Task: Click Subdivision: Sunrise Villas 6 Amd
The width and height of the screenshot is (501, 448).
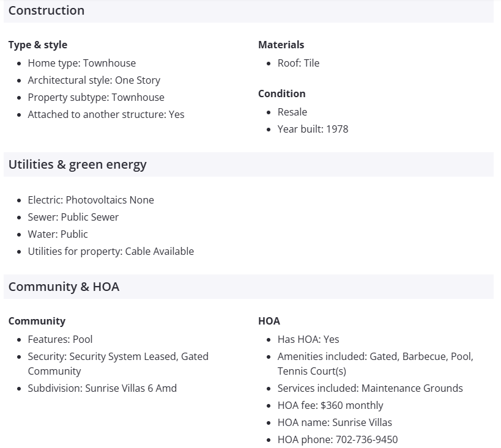Action: [x=102, y=388]
